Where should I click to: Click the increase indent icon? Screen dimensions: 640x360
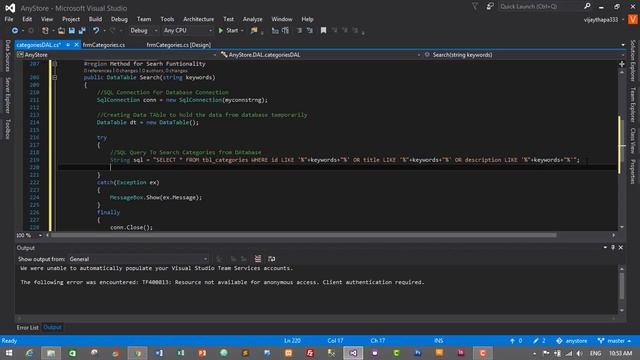click(x=285, y=31)
